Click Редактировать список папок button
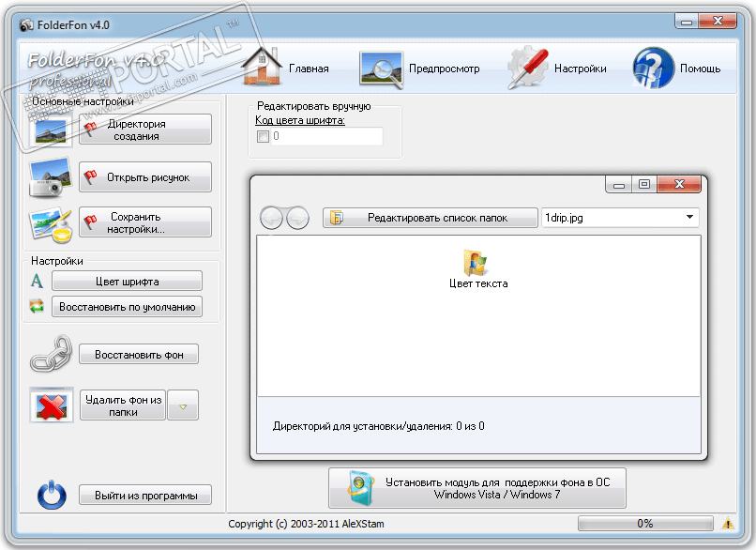The height and width of the screenshot is (550, 756). pos(431,218)
